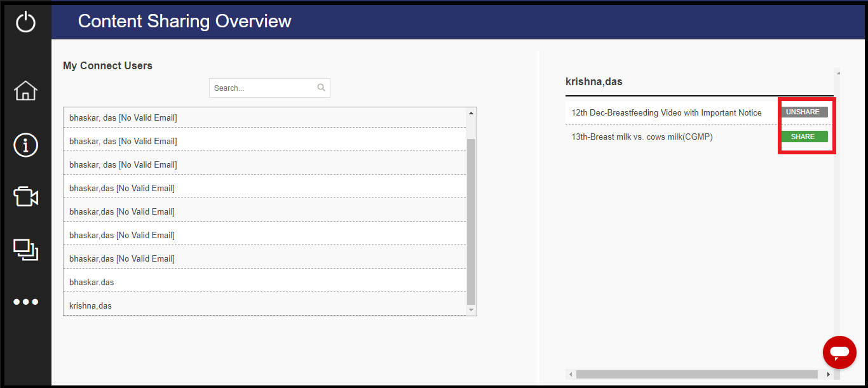
Task: Open the video camera section
Action: (x=25, y=197)
